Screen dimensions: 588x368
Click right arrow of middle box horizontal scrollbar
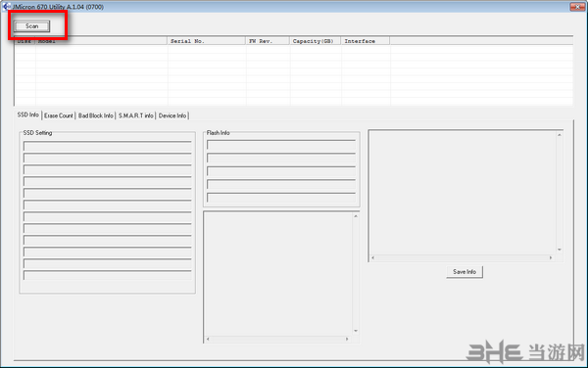[x=347, y=340]
